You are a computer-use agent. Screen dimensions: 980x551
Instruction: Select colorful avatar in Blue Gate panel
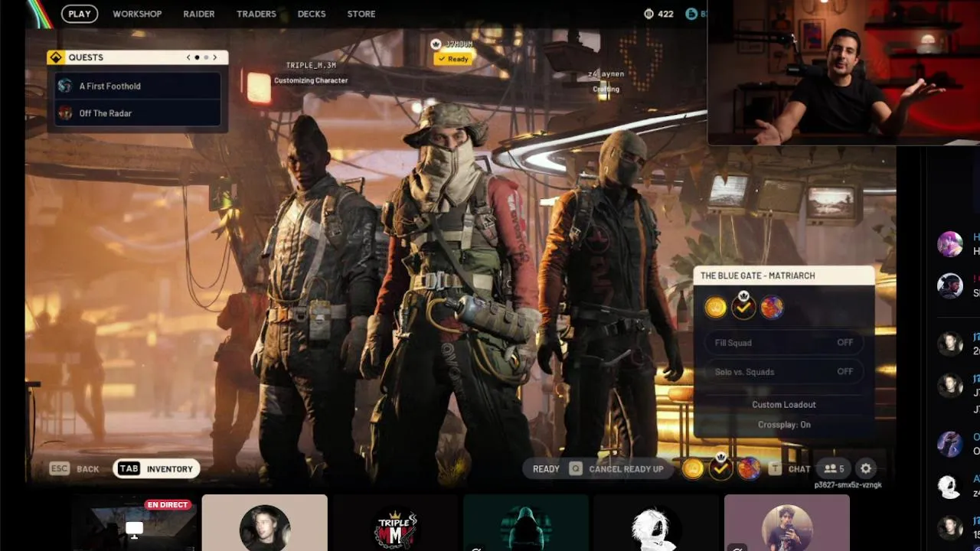point(772,307)
